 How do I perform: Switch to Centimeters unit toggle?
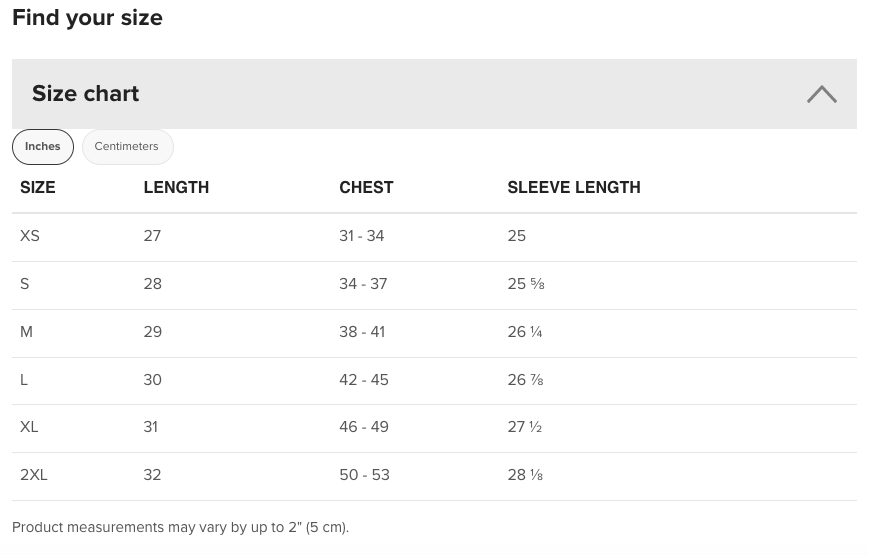(127, 147)
